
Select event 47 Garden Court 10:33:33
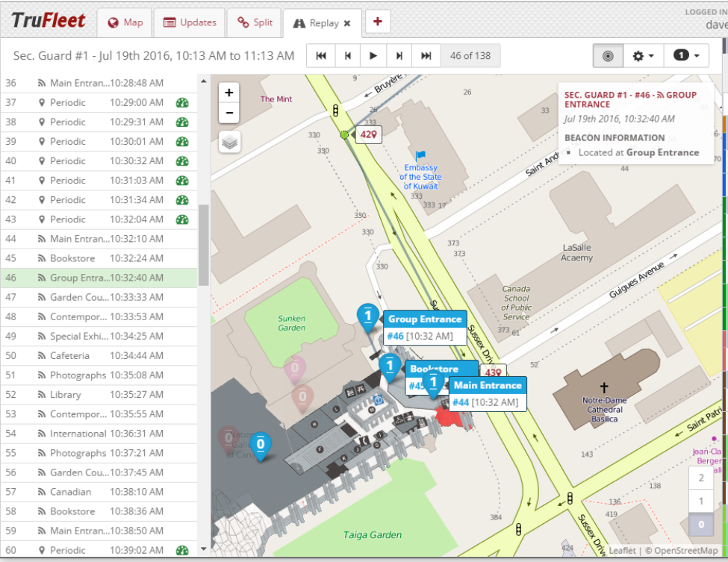(99, 298)
